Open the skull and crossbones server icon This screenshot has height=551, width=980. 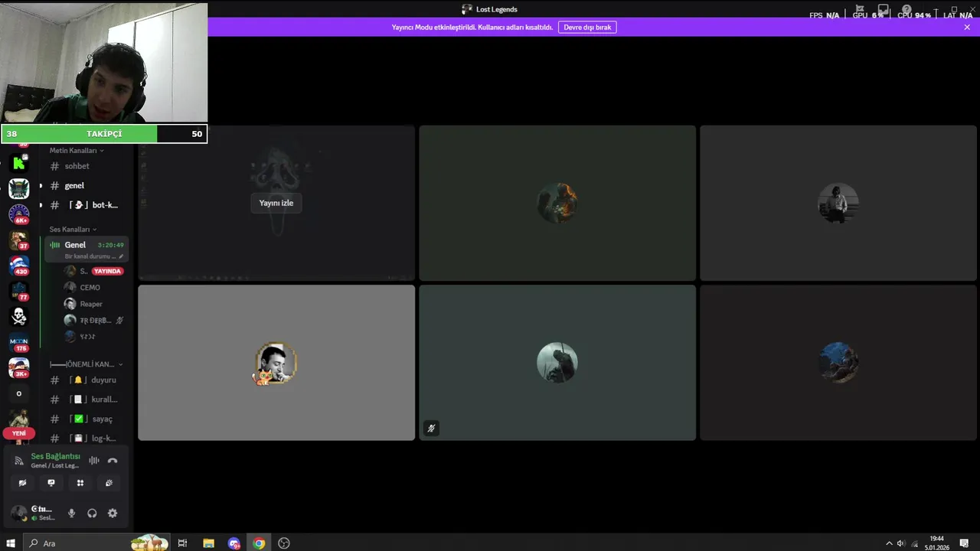(x=19, y=317)
